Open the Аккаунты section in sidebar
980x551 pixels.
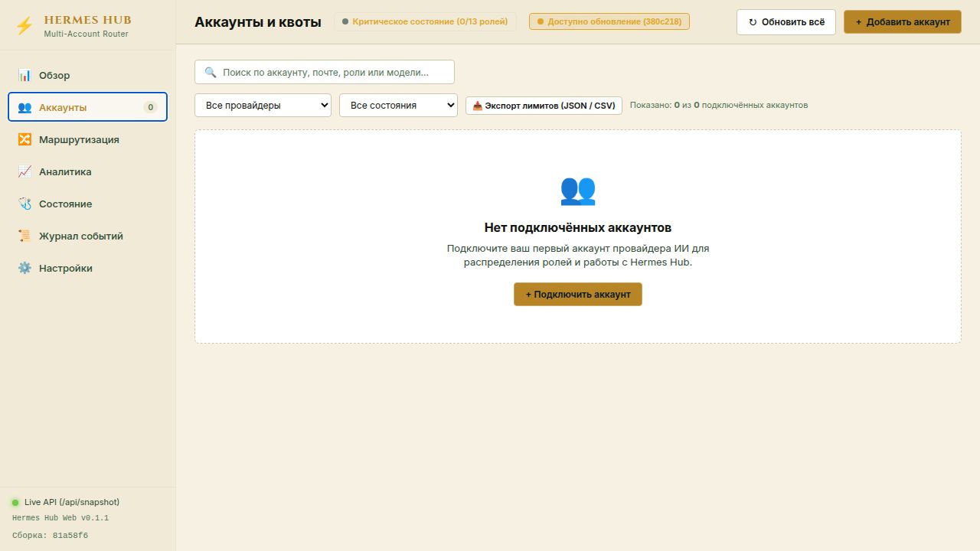tap(87, 107)
